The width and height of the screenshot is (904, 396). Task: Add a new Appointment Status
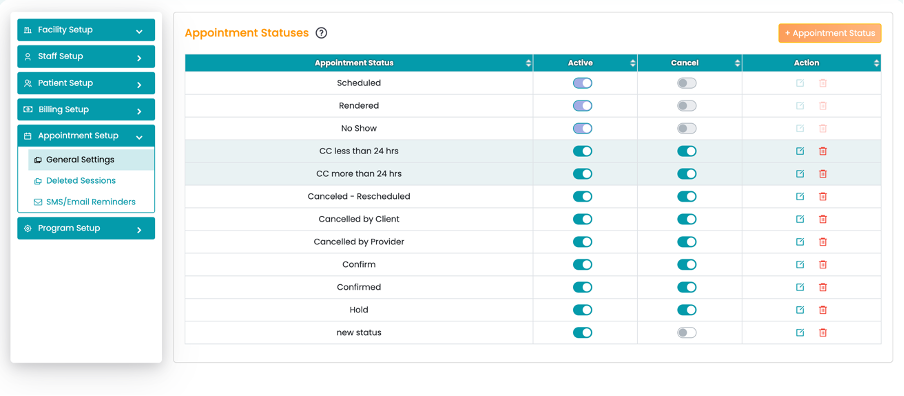830,33
